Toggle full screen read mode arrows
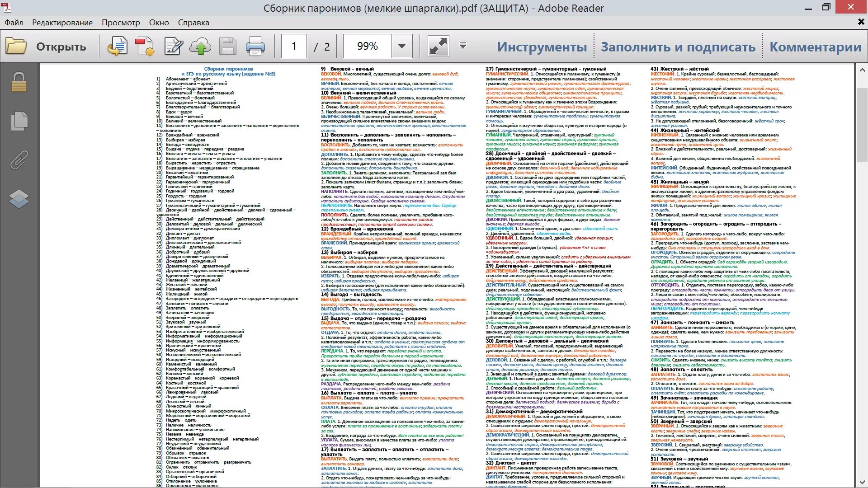The height and width of the screenshot is (488, 868). click(x=438, y=47)
